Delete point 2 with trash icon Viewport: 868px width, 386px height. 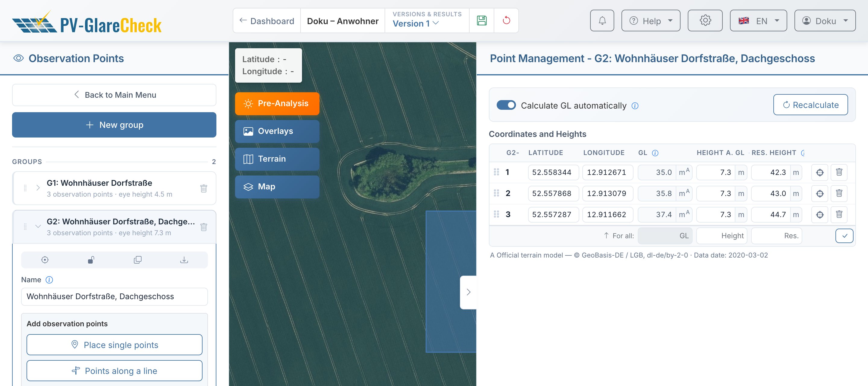tap(839, 194)
